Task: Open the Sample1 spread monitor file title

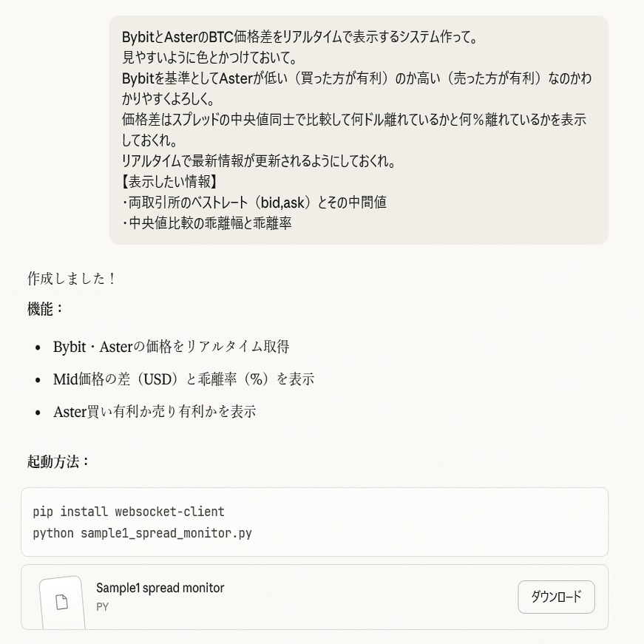Action: pos(160,588)
